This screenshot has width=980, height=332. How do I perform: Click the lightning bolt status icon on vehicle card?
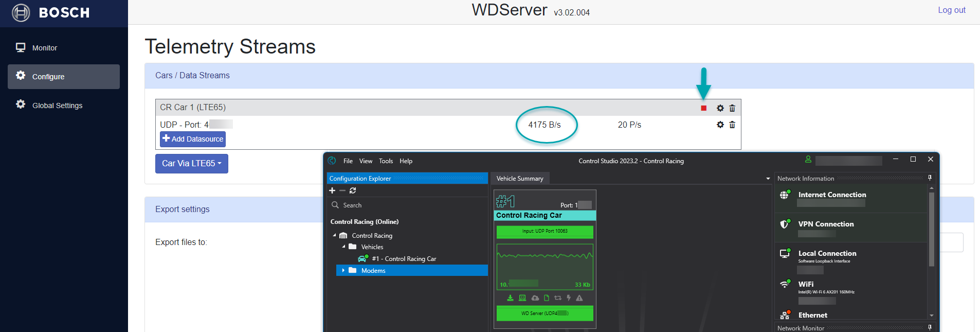[x=569, y=298]
